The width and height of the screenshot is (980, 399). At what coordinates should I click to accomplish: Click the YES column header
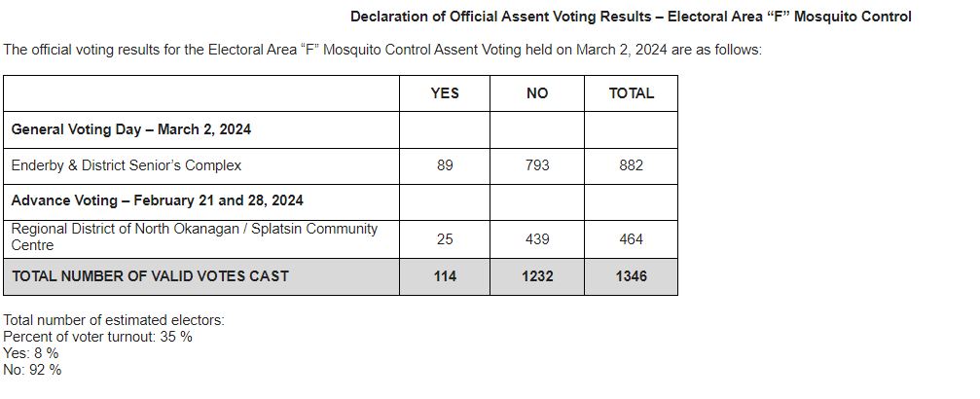[445, 93]
